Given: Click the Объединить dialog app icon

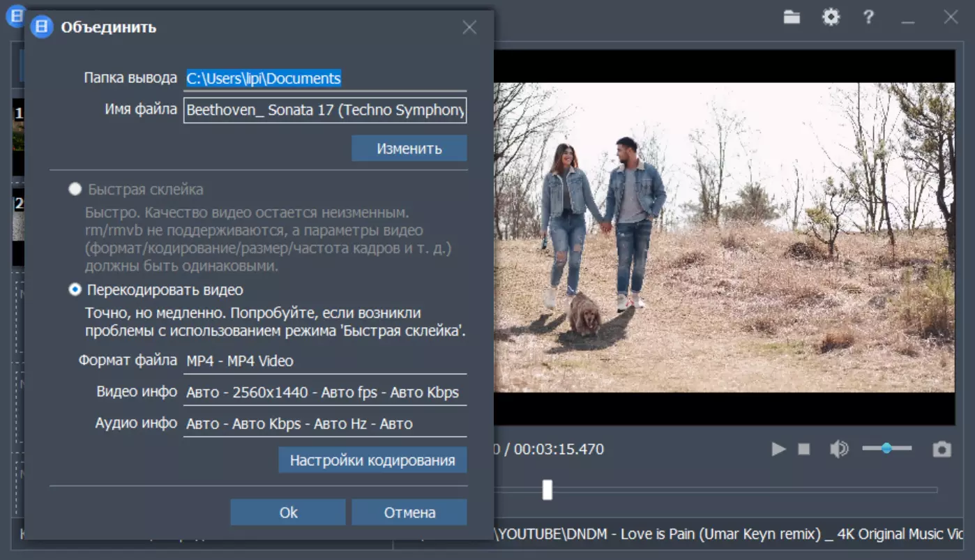Looking at the screenshot, I should pyautogui.click(x=42, y=27).
